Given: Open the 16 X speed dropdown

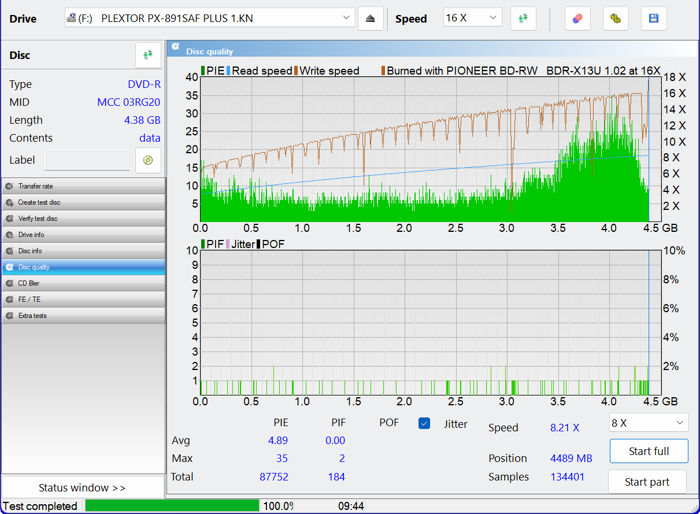Looking at the screenshot, I should [x=472, y=18].
